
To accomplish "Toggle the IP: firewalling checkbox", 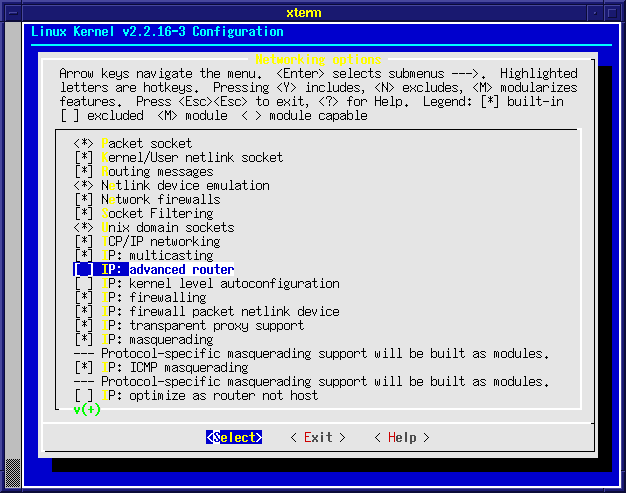I will pos(83,298).
